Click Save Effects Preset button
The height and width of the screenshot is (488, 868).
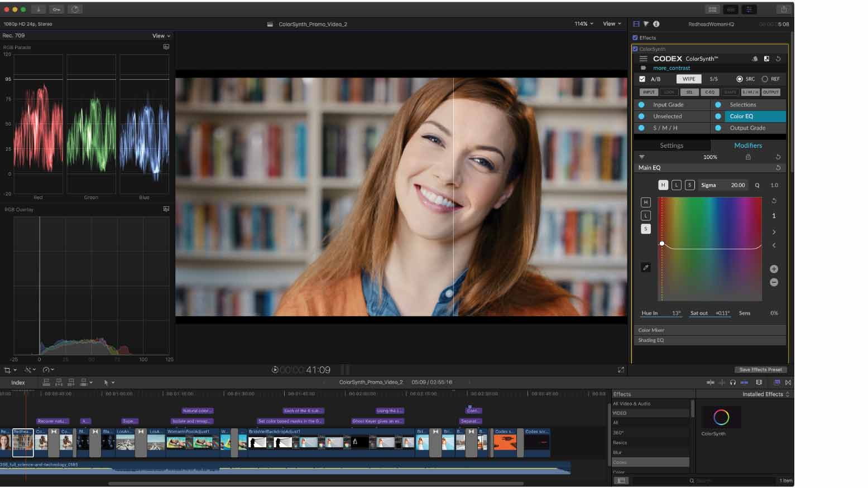click(x=760, y=370)
